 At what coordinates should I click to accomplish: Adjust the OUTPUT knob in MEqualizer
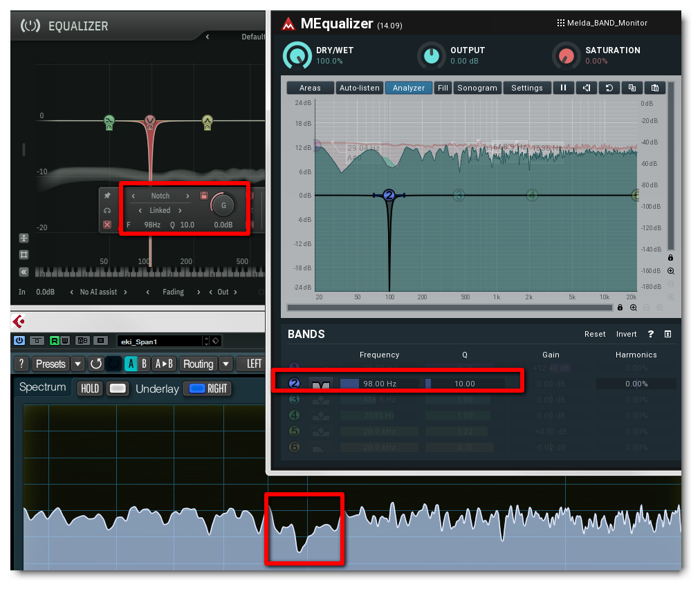click(x=431, y=56)
